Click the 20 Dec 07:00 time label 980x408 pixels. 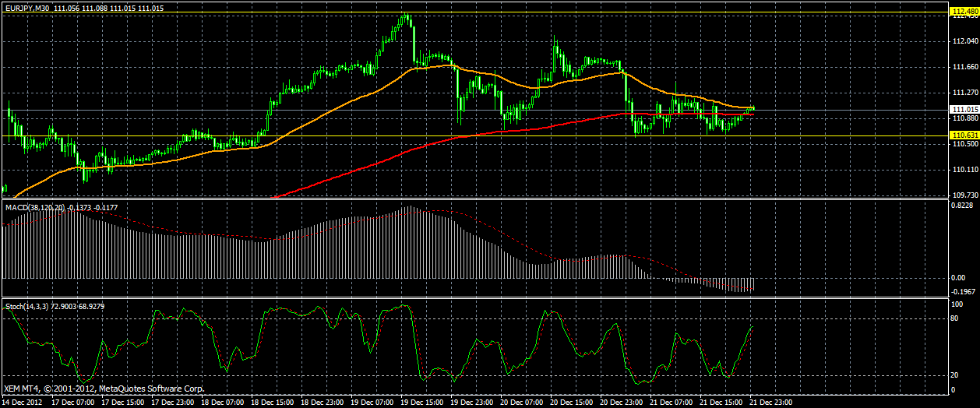(x=520, y=403)
